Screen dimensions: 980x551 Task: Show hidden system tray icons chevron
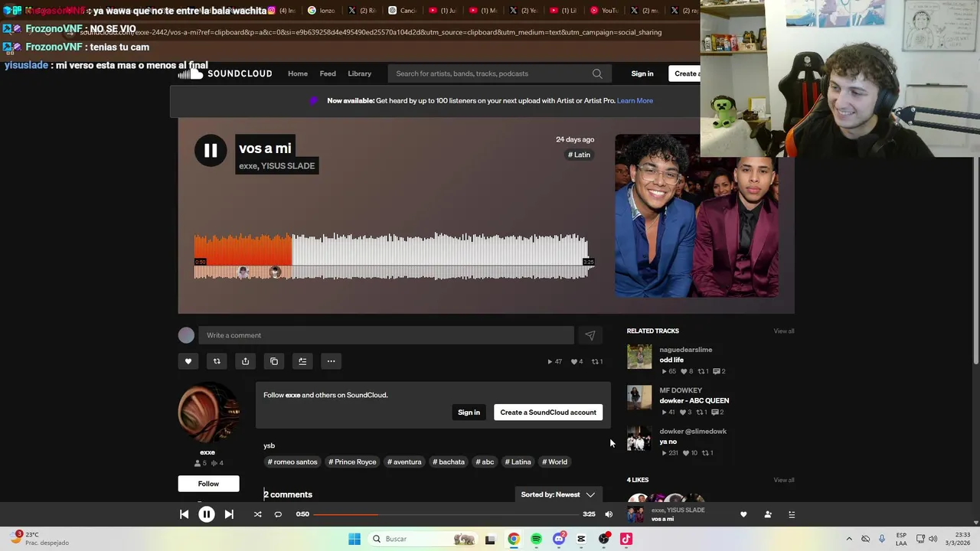coord(849,539)
